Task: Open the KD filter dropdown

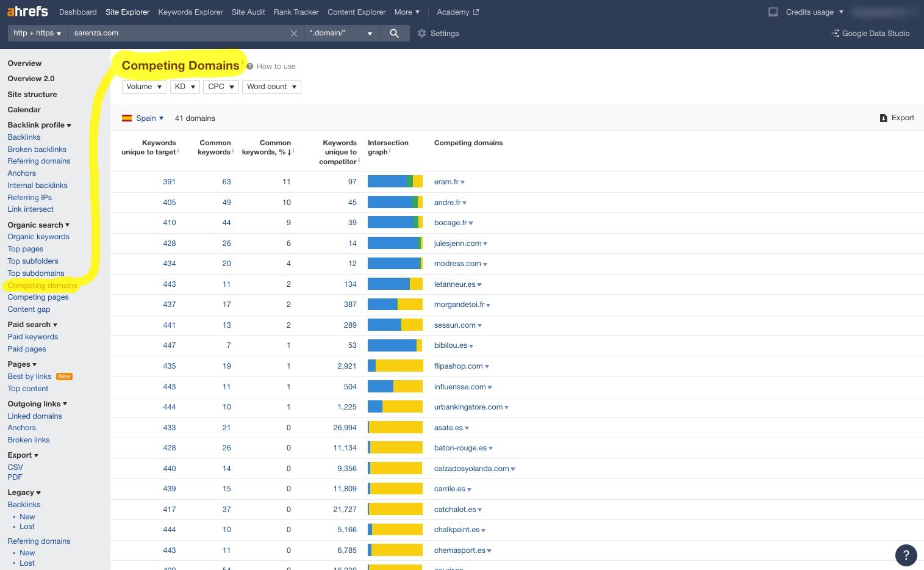Action: (x=185, y=87)
